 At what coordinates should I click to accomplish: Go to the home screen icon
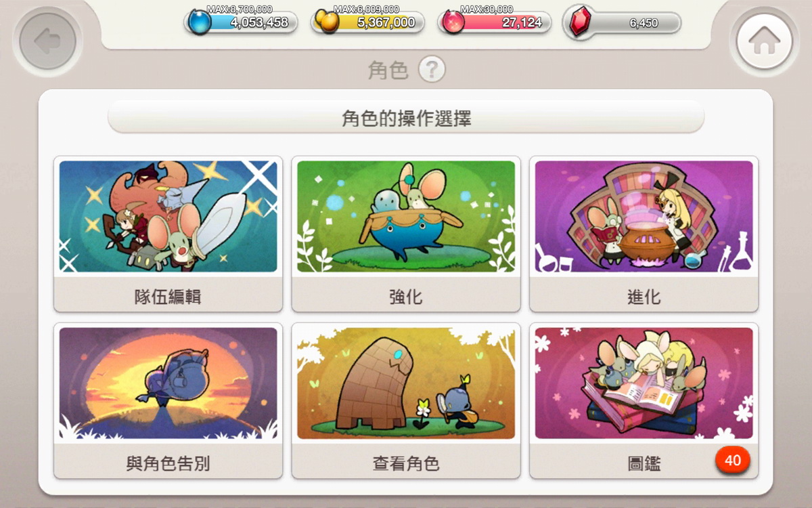coord(764,41)
